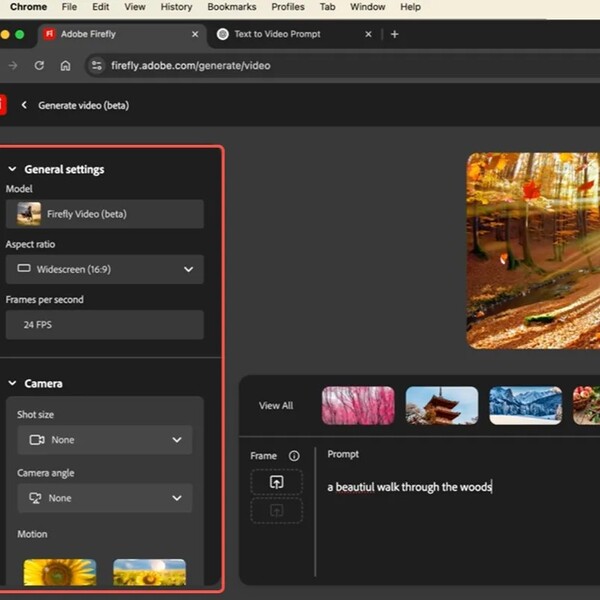Collapse the General settings section
600x600 pixels.
point(12,169)
